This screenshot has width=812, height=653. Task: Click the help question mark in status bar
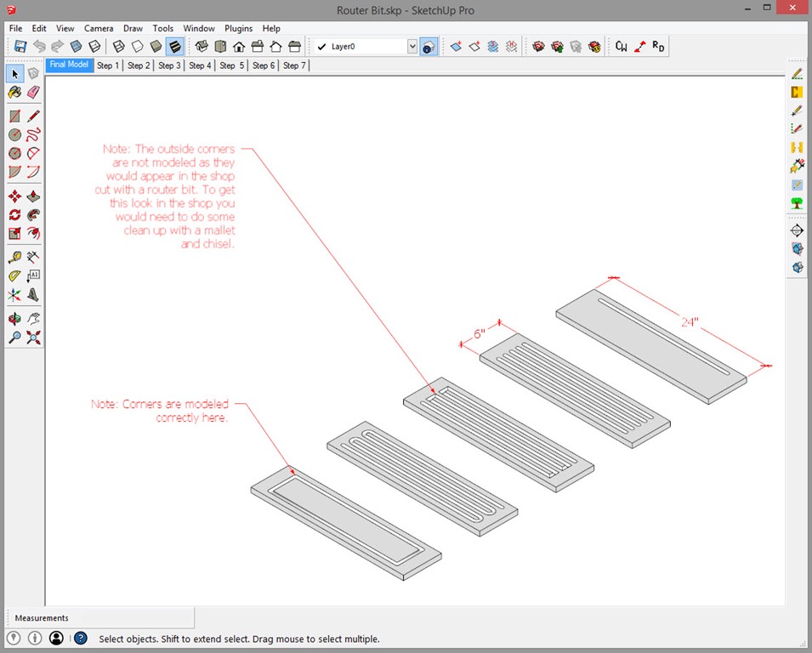coord(81,638)
